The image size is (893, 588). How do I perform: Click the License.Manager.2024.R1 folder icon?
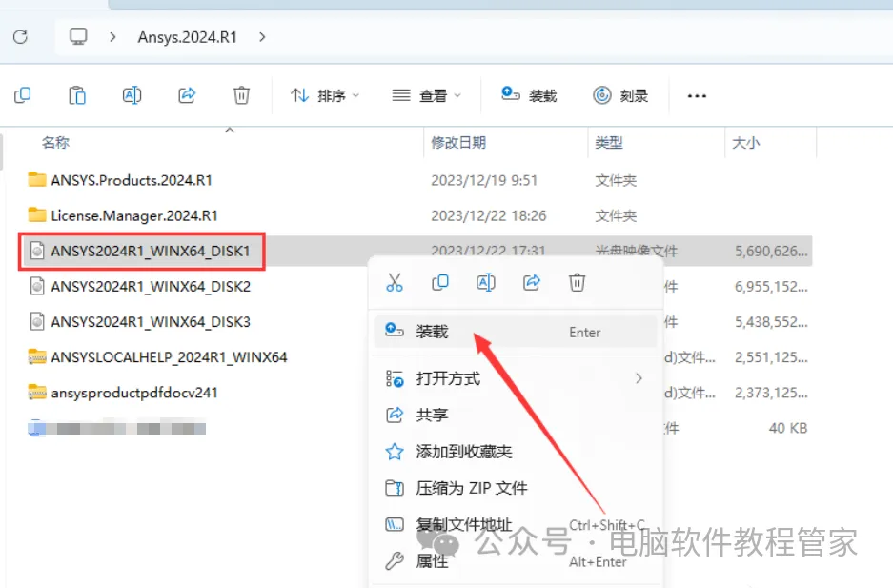[x=37, y=215]
